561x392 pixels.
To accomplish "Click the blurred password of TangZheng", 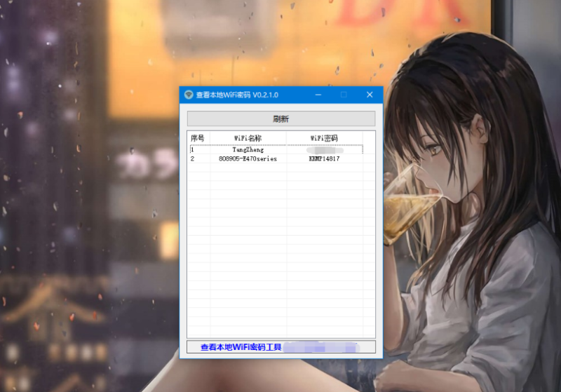I will (324, 149).
